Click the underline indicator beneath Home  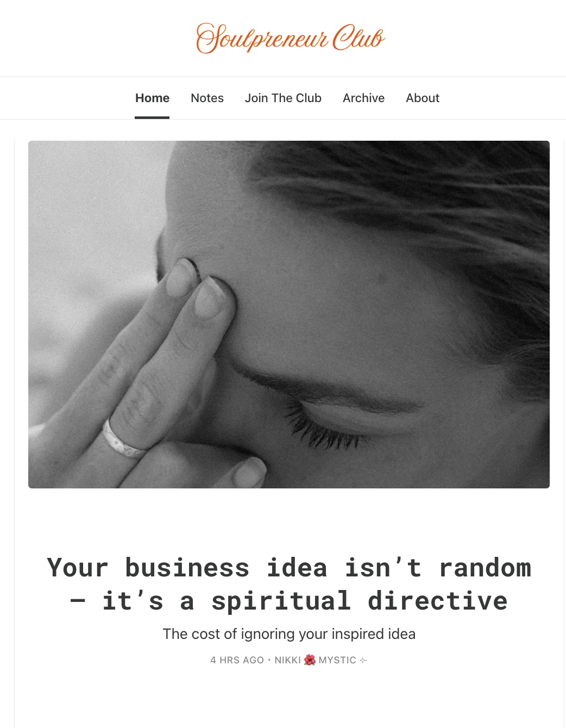[152, 117]
